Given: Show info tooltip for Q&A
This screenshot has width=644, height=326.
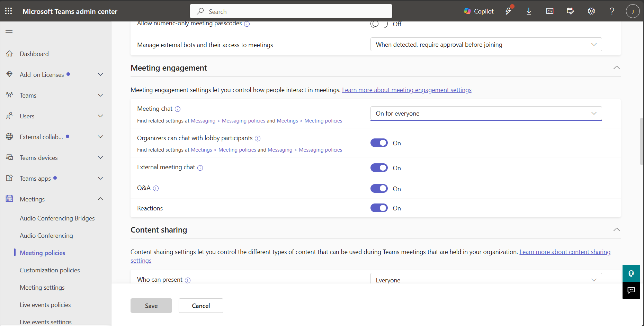Looking at the screenshot, I should click(156, 188).
